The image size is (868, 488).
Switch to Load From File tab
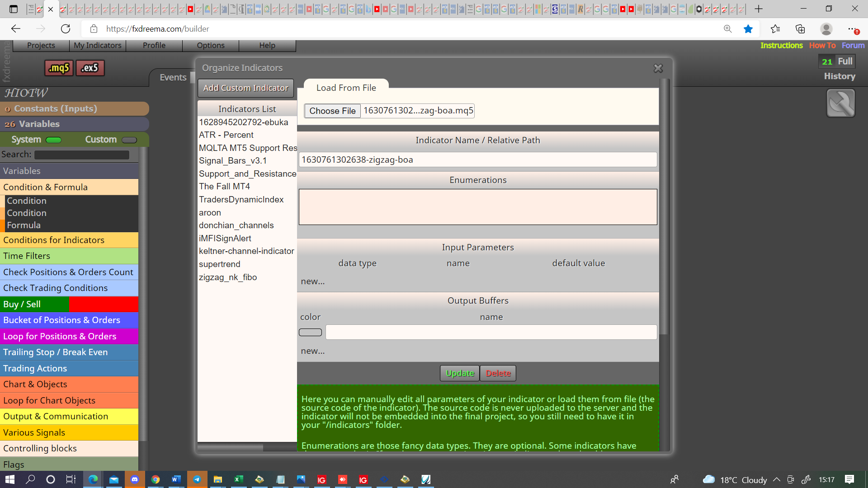pyautogui.click(x=346, y=88)
